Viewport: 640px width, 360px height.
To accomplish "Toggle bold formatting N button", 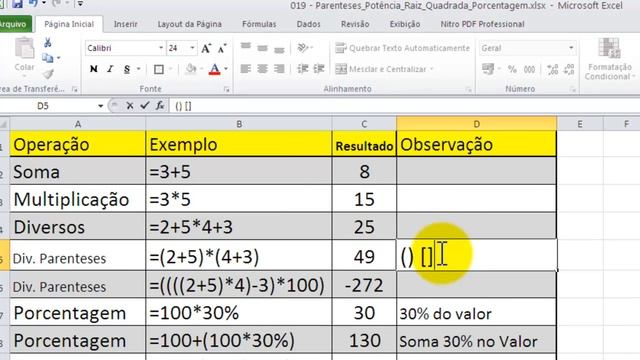I will (x=93, y=69).
